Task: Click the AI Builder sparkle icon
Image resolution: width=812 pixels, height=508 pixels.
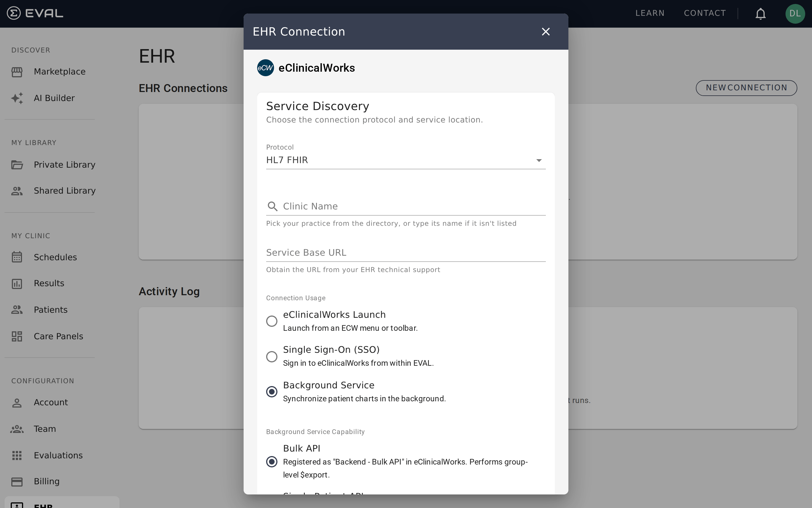Action: (x=17, y=98)
